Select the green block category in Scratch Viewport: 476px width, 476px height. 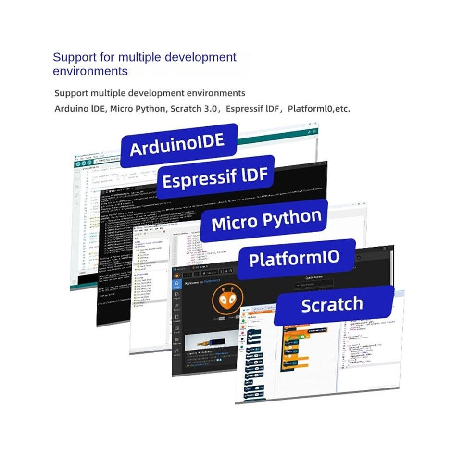(x=243, y=320)
